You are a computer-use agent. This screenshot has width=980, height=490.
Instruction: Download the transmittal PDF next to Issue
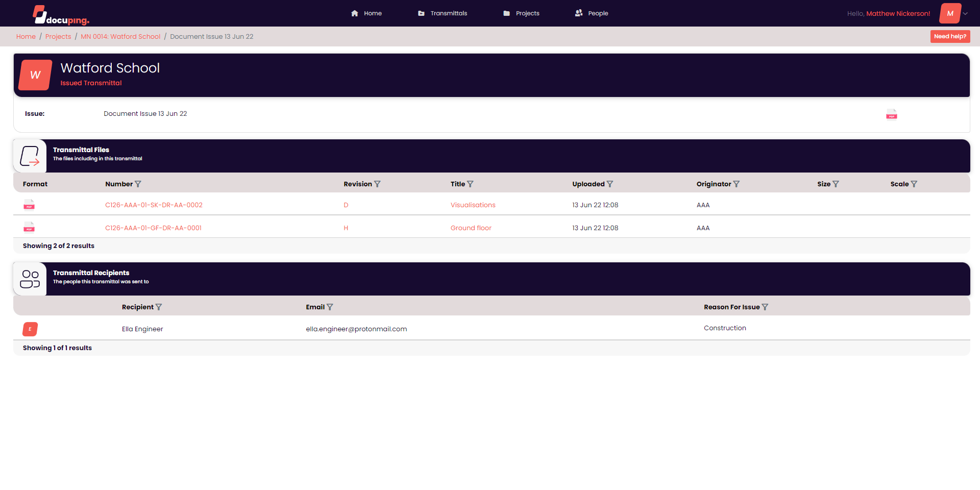(x=891, y=114)
